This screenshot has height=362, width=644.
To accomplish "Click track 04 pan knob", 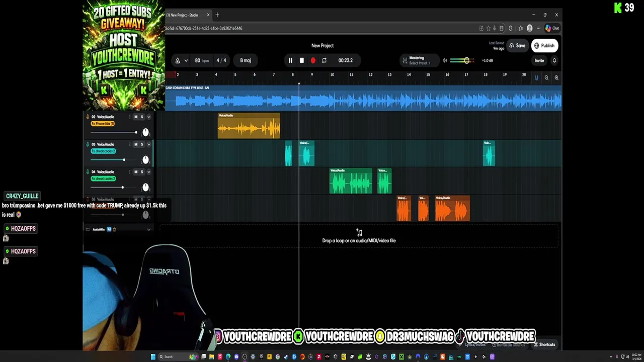I will coord(145,188).
